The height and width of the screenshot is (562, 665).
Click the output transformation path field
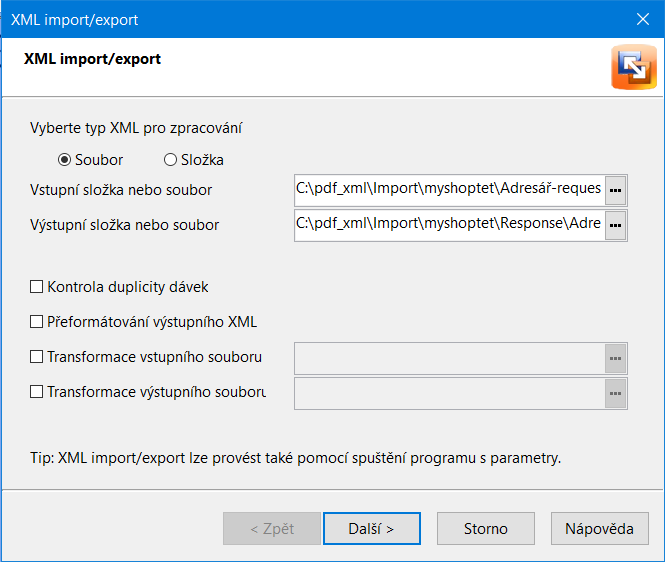pos(450,393)
